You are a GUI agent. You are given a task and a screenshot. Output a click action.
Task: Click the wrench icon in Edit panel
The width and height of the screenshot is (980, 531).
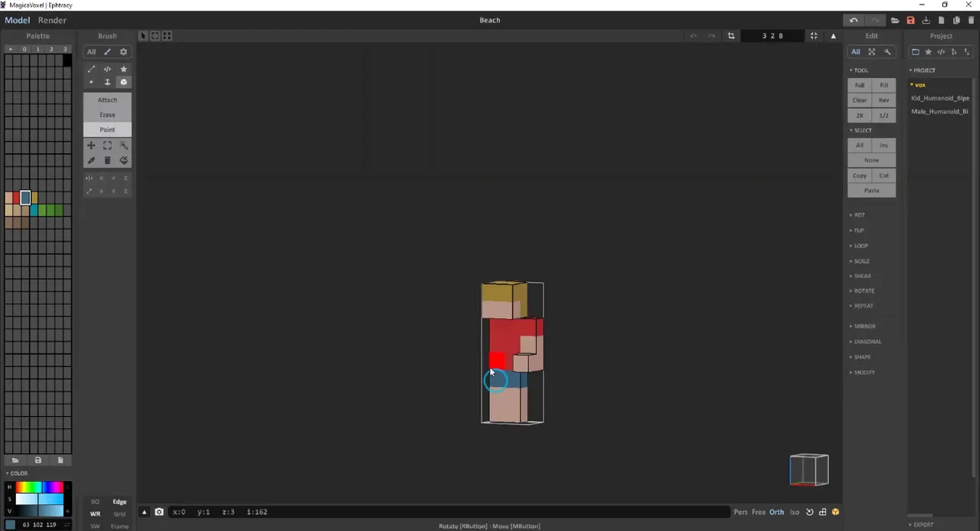[x=887, y=52]
